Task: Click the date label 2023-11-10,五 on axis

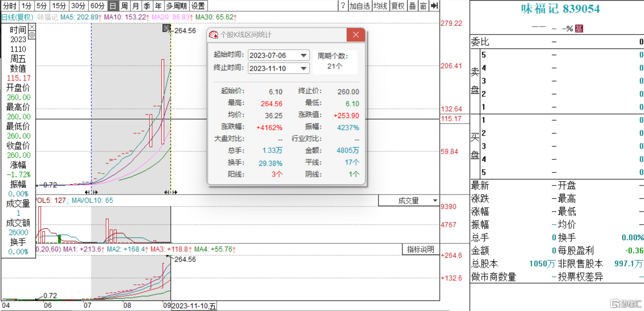Action: point(194,306)
